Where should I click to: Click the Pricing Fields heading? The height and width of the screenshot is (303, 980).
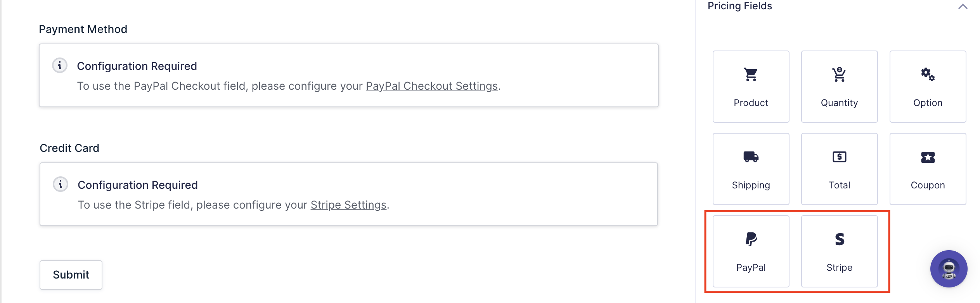pos(739,6)
